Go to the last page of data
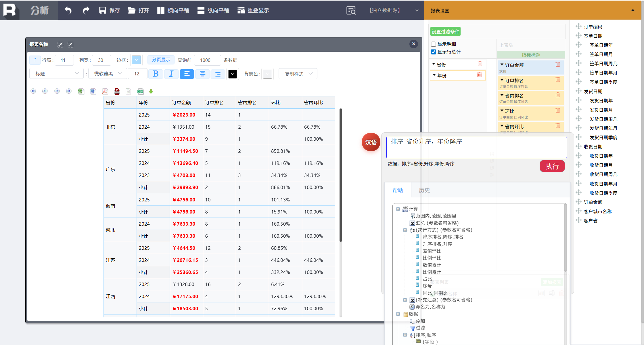The image size is (644, 345). tap(68, 91)
